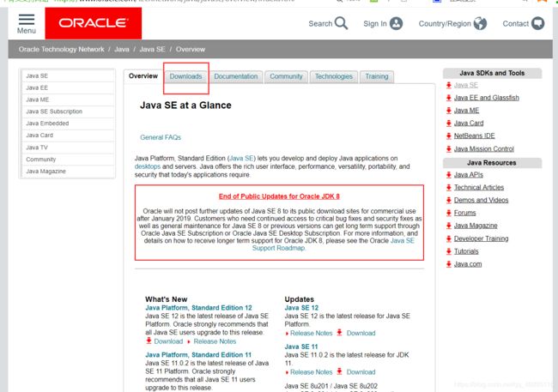Open the Demos and Videos link
Viewport: 558px width, 392px height.
click(x=481, y=200)
